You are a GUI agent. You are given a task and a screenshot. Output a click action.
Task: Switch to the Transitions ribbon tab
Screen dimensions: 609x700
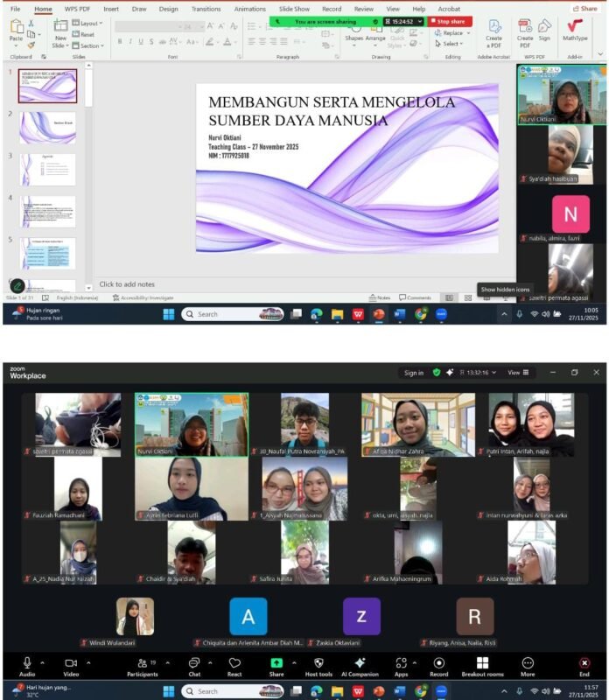(x=206, y=9)
